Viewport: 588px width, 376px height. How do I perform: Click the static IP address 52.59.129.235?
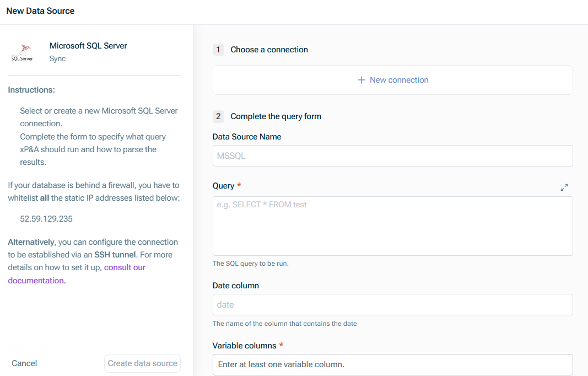[46, 219]
